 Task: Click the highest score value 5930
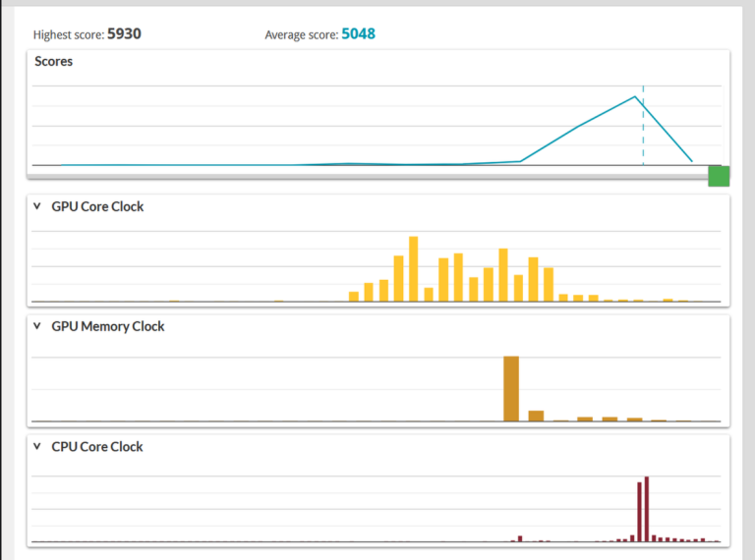tap(124, 33)
